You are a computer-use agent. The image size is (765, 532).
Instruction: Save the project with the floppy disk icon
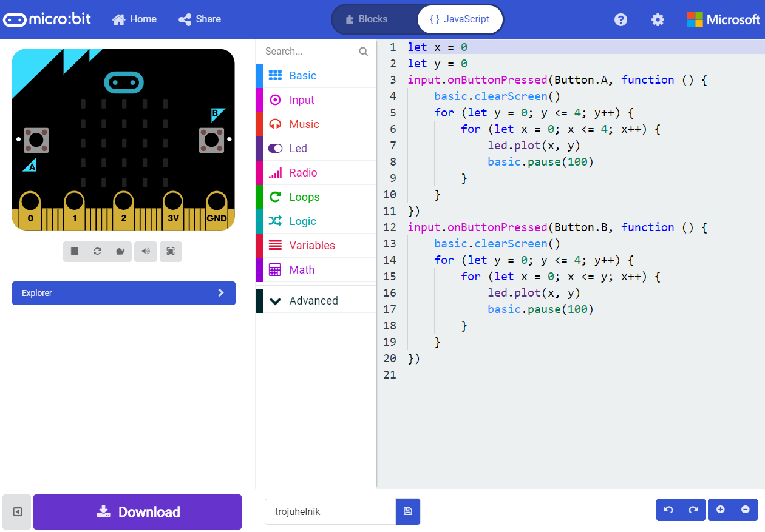click(407, 511)
